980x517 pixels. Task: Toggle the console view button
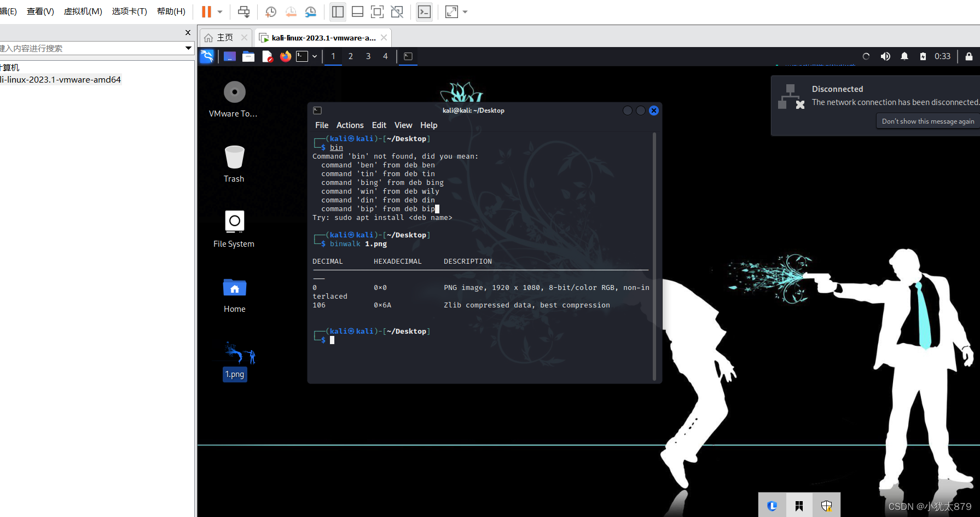(425, 11)
